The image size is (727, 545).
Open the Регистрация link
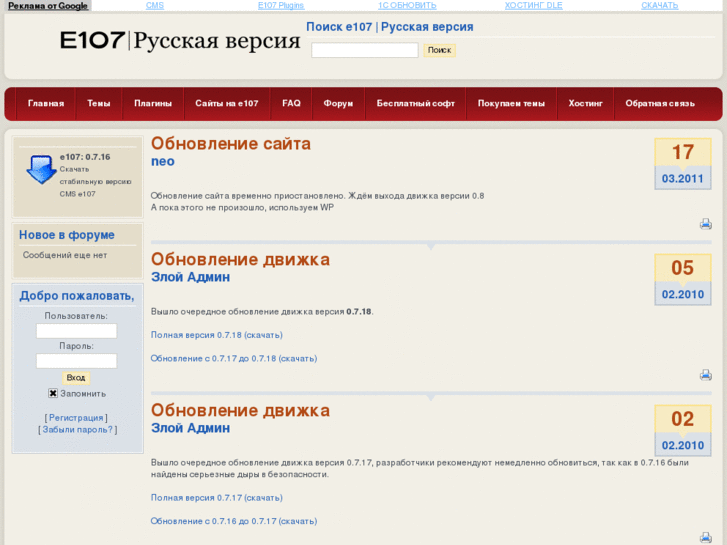tap(76, 418)
